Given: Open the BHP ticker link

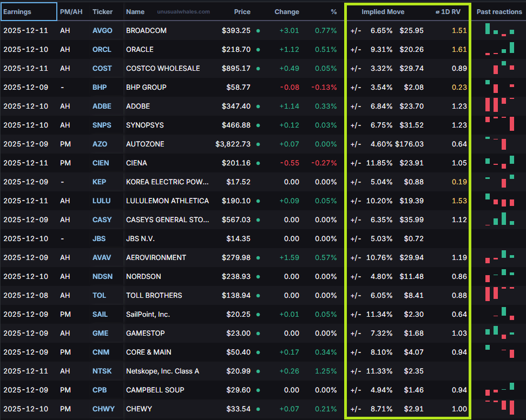Looking at the screenshot, I should point(100,87).
